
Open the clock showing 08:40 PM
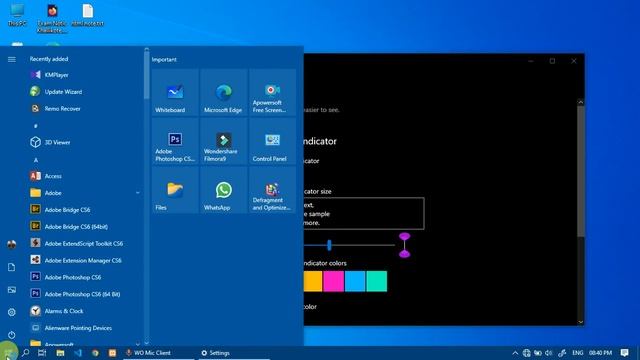600,353
